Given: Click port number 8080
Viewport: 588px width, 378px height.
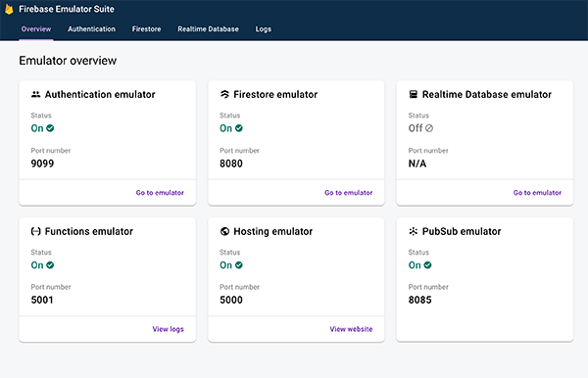Looking at the screenshot, I should [x=231, y=164].
